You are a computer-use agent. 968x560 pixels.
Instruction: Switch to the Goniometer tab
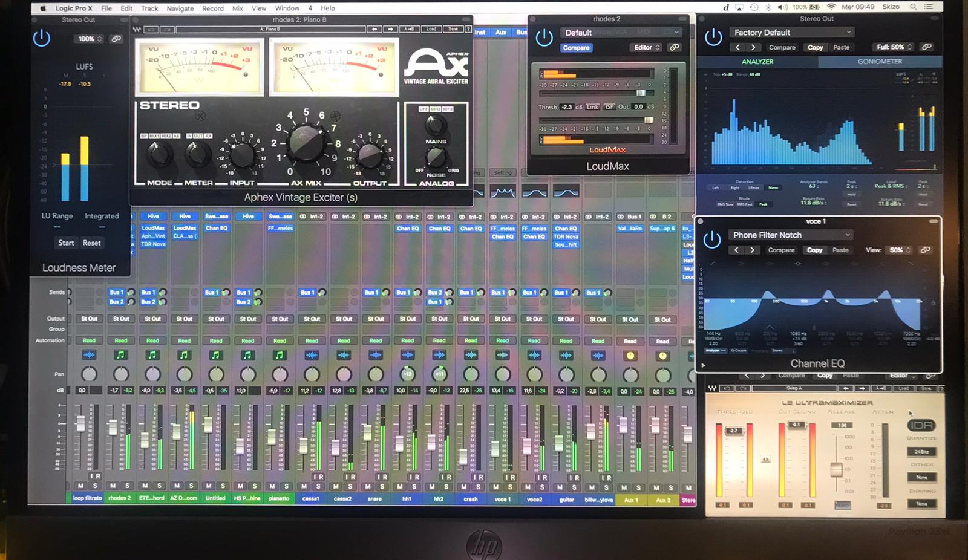click(x=880, y=62)
